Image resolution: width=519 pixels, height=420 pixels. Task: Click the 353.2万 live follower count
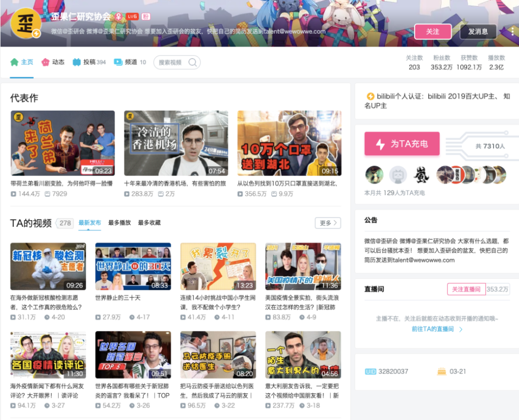click(x=497, y=289)
